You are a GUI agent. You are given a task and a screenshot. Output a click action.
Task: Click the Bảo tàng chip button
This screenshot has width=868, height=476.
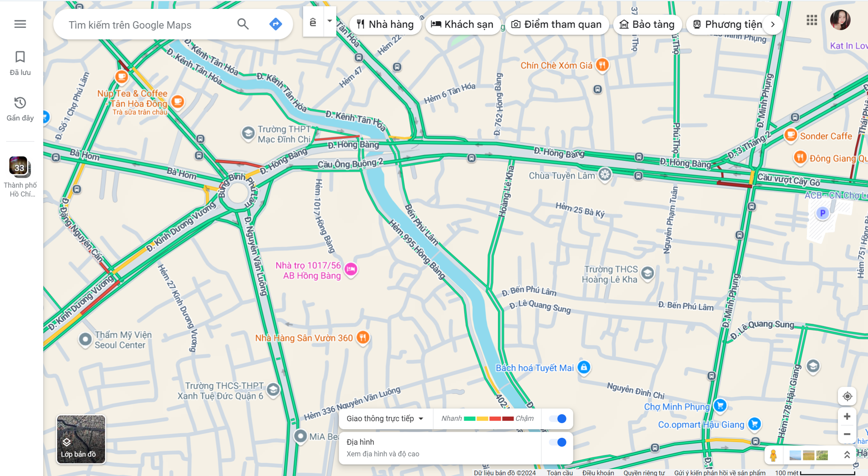pos(647,24)
